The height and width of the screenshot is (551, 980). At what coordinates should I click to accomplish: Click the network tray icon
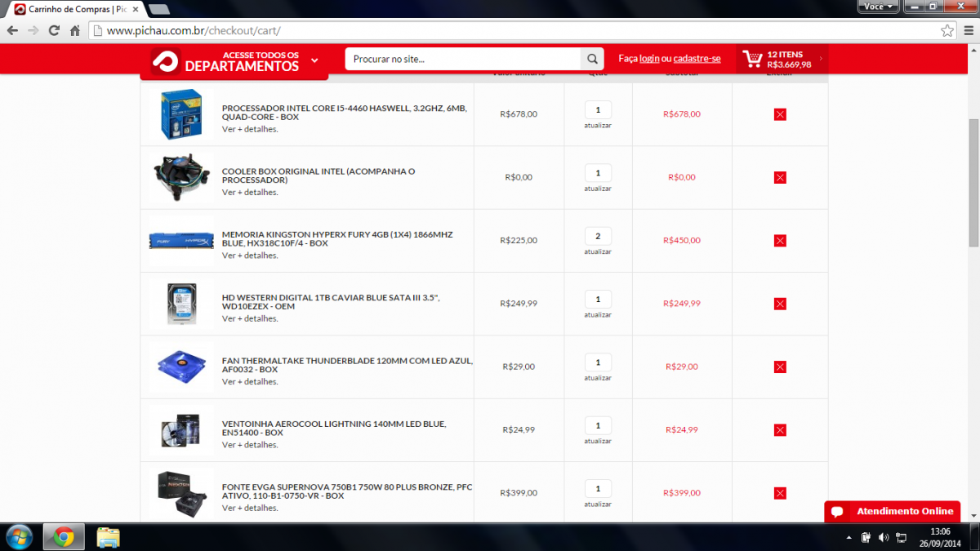coord(901,537)
